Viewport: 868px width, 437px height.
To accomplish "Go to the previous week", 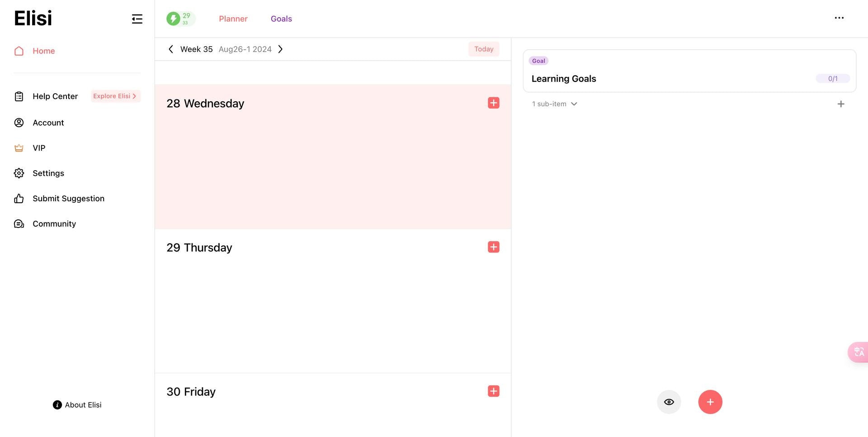I will coord(171,49).
